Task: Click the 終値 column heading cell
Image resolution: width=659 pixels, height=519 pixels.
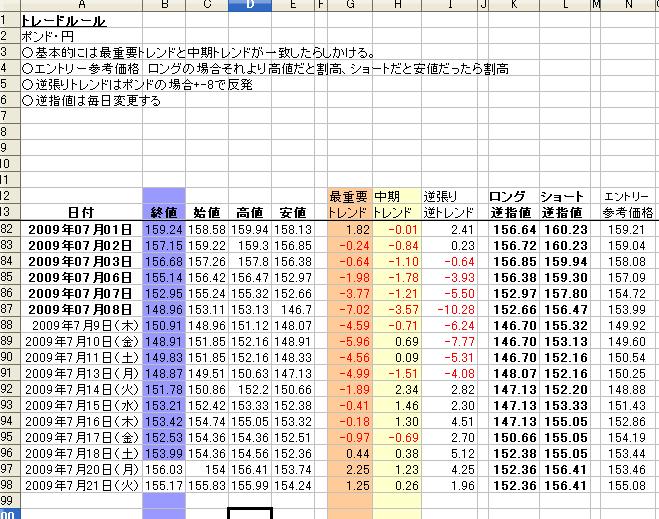Action: point(164,212)
